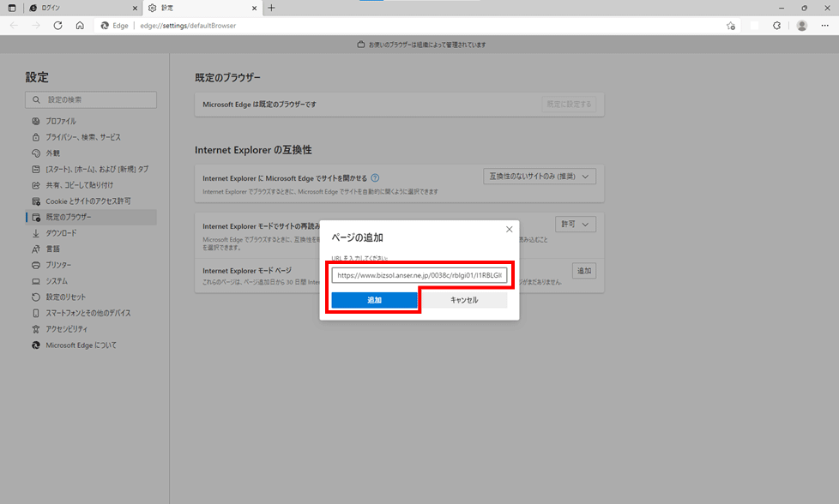Reload the page with refresh icon
The image size is (839, 504).
(x=57, y=26)
